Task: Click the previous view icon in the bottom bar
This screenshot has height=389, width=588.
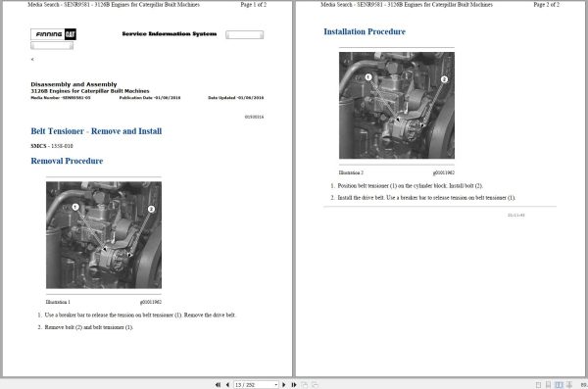Action: tap(305, 384)
